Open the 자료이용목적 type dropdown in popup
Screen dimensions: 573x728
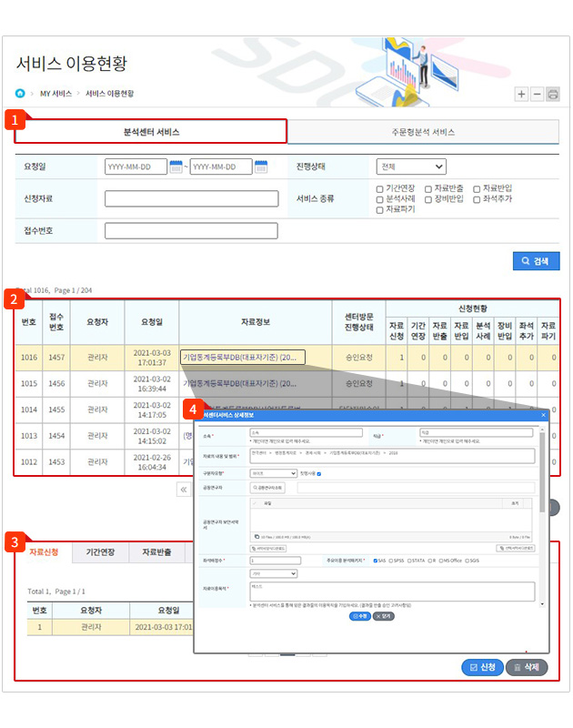pos(273,574)
